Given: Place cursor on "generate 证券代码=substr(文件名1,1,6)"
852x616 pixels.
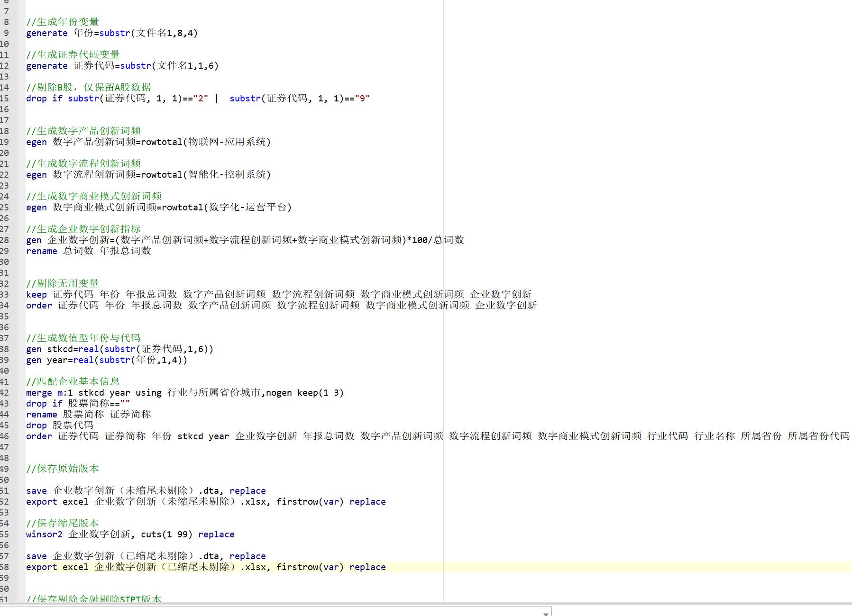Looking at the screenshot, I should 122,65.
